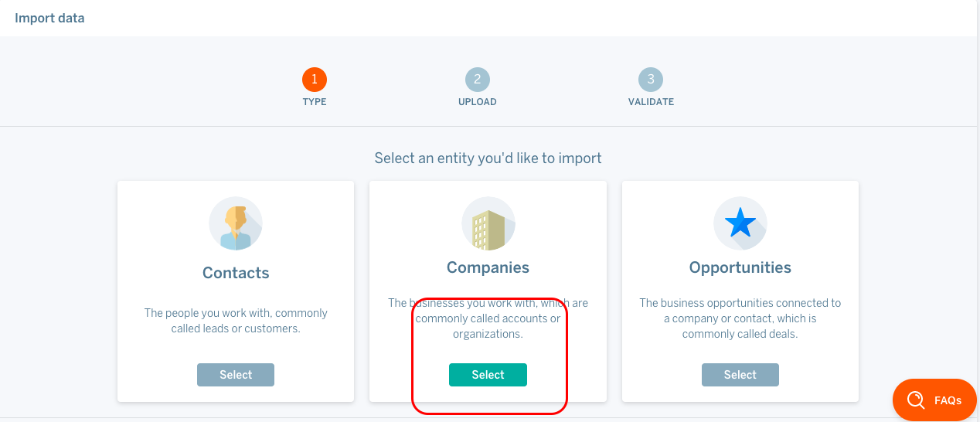Viewport: 980px width, 422px height.
Task: Click the TYPE step label
Action: click(315, 102)
